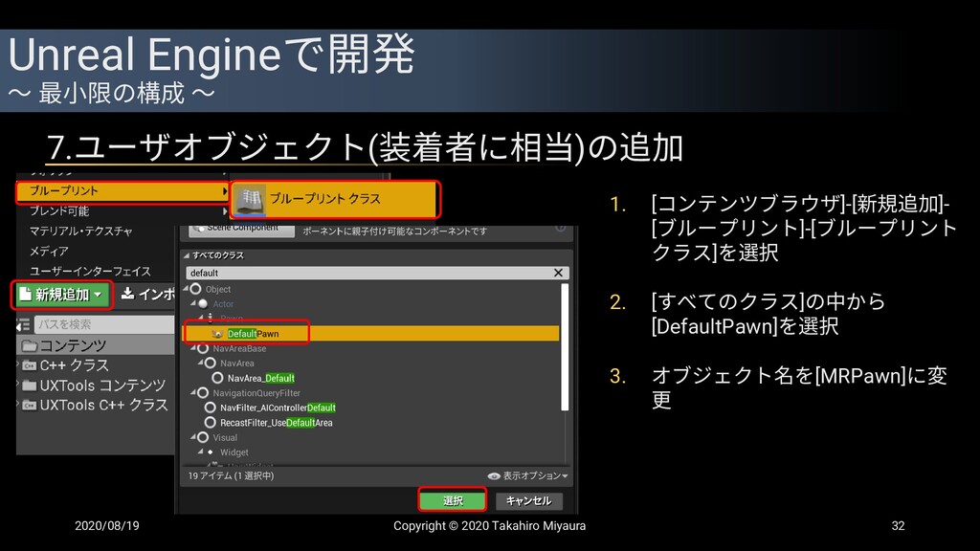The height and width of the screenshot is (551, 980).
Task: Click the NavArea_Default circle icon
Action: [x=217, y=378]
